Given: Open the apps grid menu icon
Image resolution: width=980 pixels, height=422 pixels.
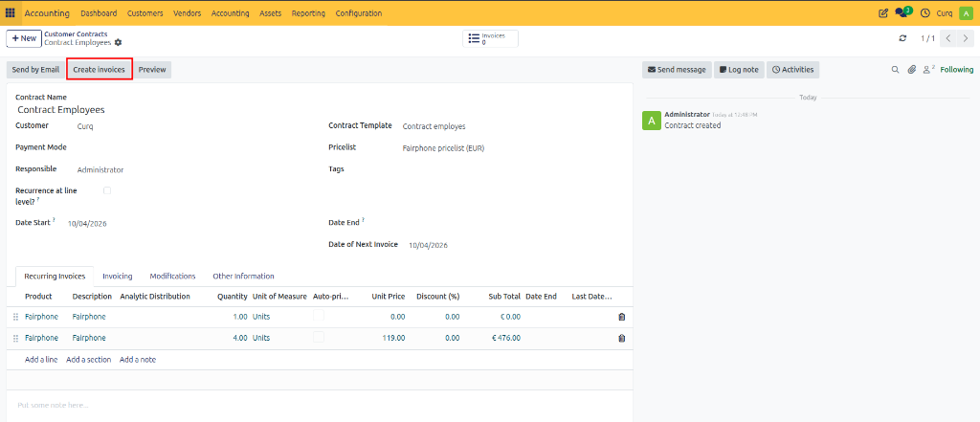Looking at the screenshot, I should coord(10,12).
